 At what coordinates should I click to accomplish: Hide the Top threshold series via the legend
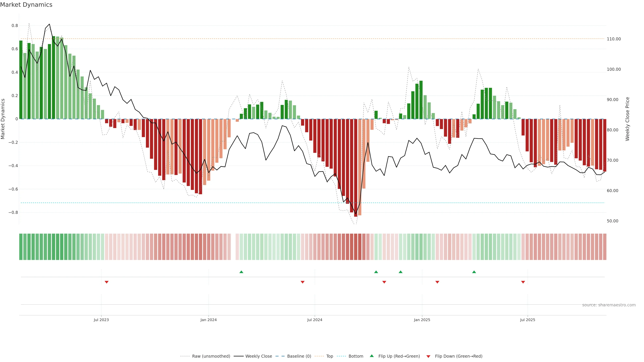coord(330,356)
